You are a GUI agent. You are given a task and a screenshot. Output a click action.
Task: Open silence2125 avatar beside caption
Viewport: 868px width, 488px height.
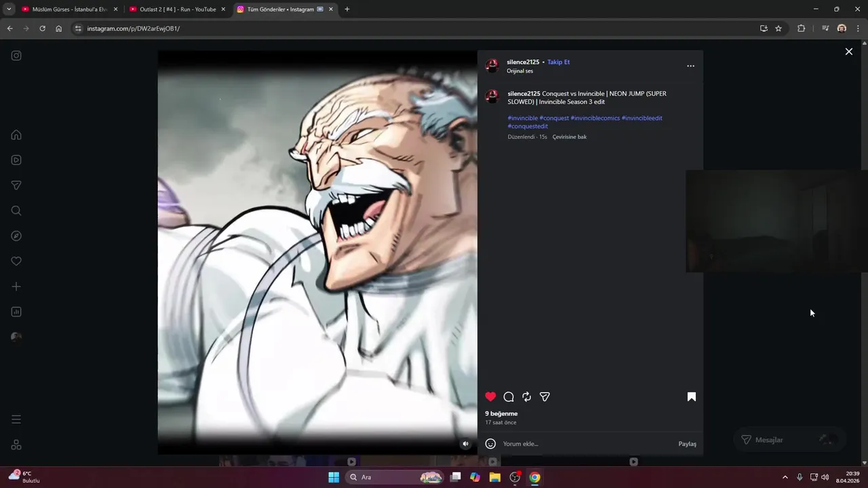click(492, 96)
